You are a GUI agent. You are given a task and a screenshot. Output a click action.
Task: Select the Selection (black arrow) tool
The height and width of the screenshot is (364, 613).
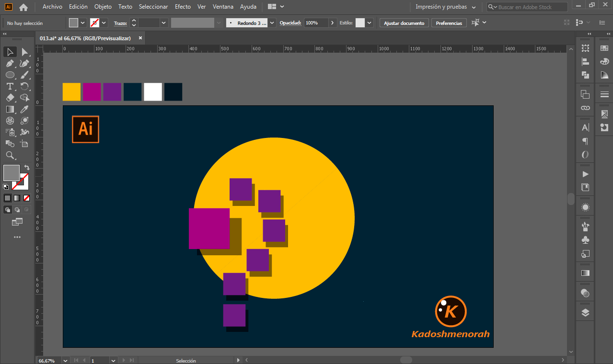(10, 52)
